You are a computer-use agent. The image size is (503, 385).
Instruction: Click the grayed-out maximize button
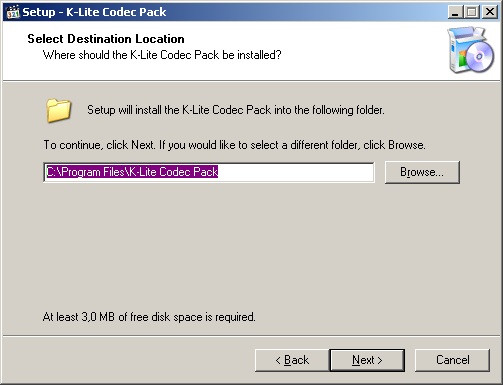[x=471, y=12]
